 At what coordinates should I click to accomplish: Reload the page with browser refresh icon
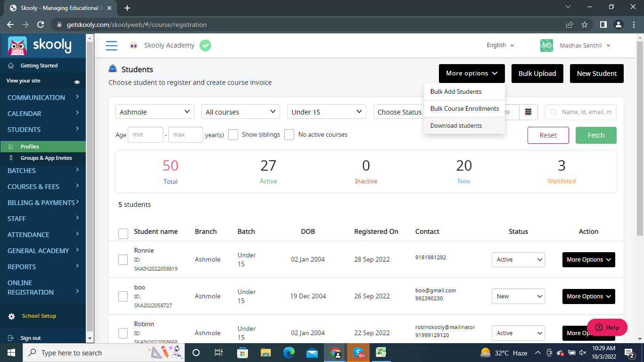tap(41, 25)
